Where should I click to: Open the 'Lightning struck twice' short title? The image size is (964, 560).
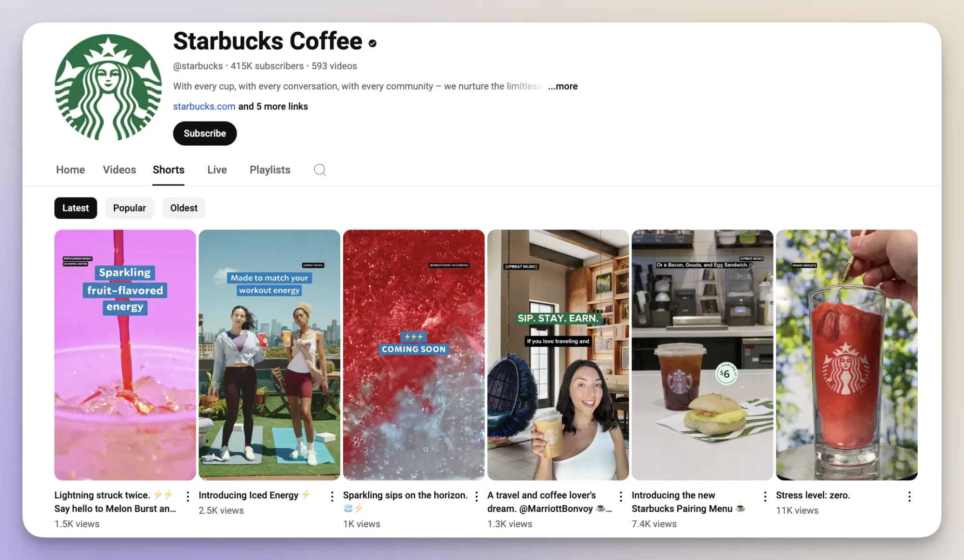116,502
